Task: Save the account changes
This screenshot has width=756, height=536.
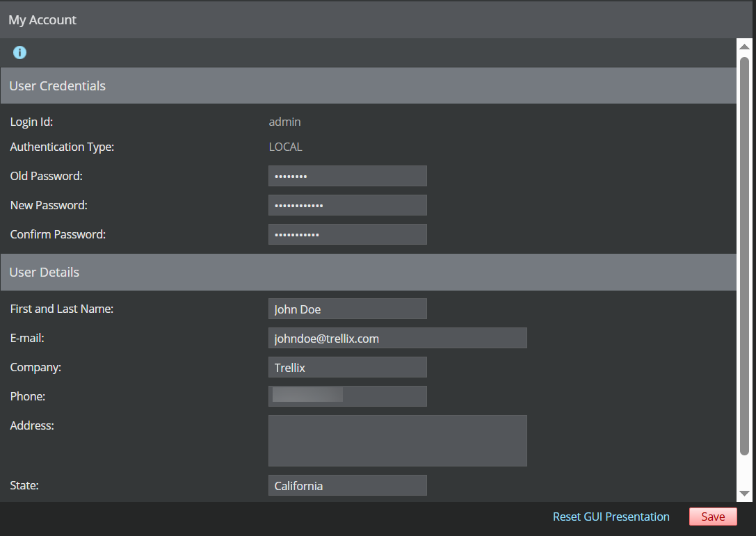Action: click(x=713, y=517)
